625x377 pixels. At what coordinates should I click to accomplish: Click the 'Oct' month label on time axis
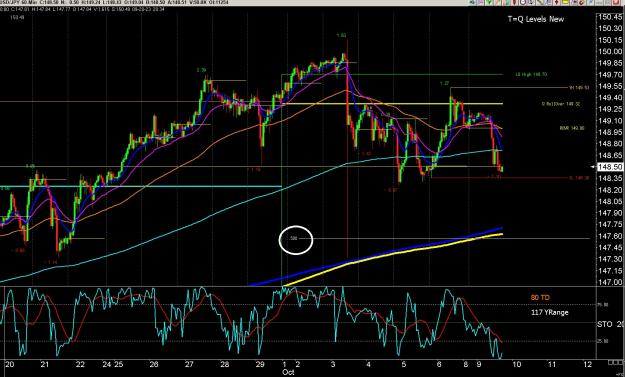pyautogui.click(x=288, y=372)
